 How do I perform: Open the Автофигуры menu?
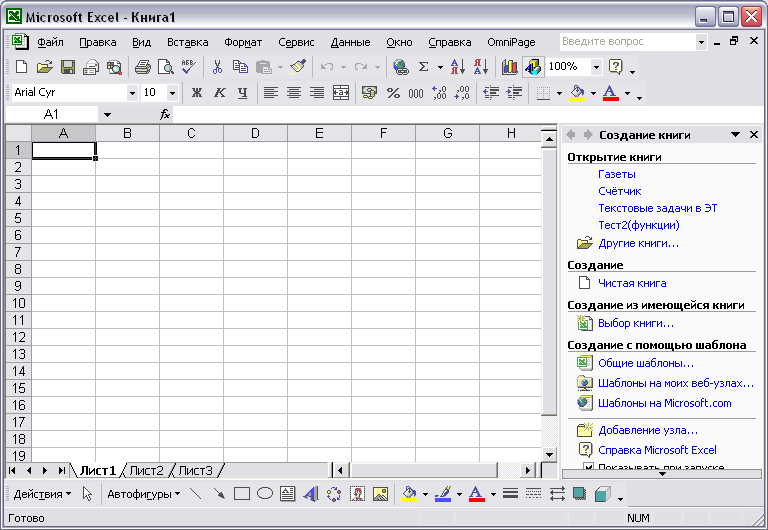144,494
